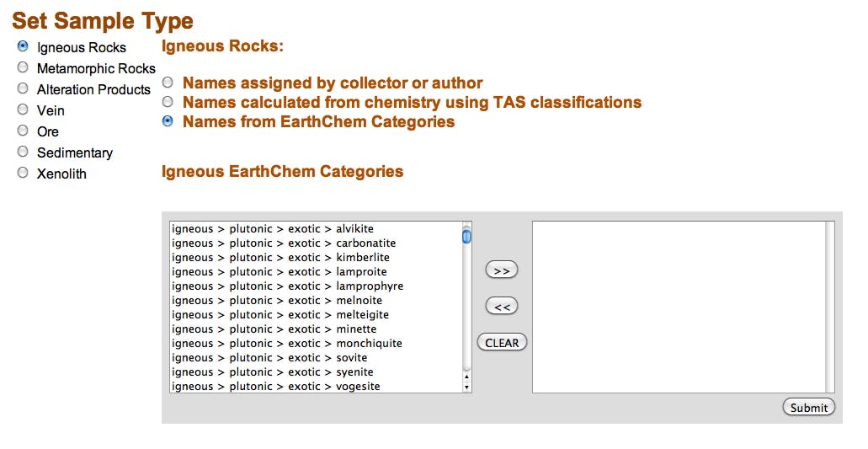Image resolution: width=868 pixels, height=449 pixels.
Task: Select the Ore radio button
Action: pyautogui.click(x=23, y=131)
